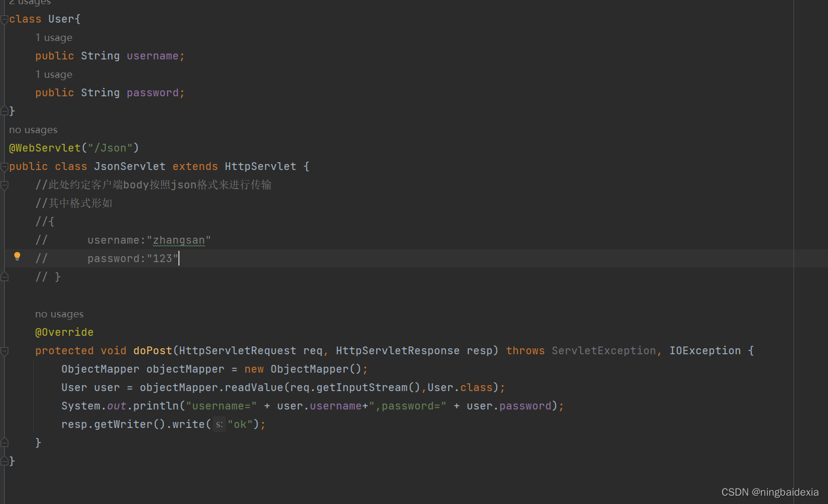Image resolution: width=828 pixels, height=504 pixels.
Task: Collapse the doPost method using its gutter fold marker
Action: (4, 351)
